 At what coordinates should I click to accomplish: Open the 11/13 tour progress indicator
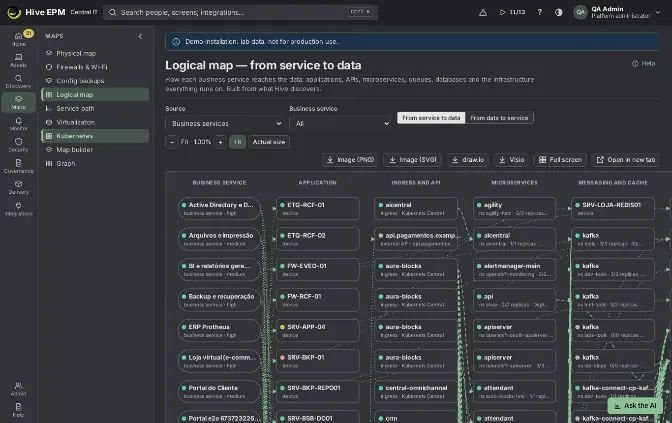[x=513, y=12]
